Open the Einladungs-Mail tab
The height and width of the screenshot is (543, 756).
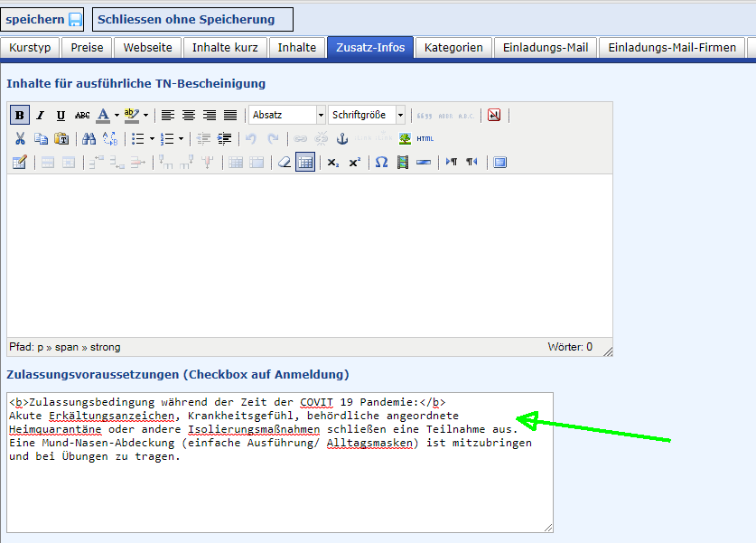click(545, 48)
